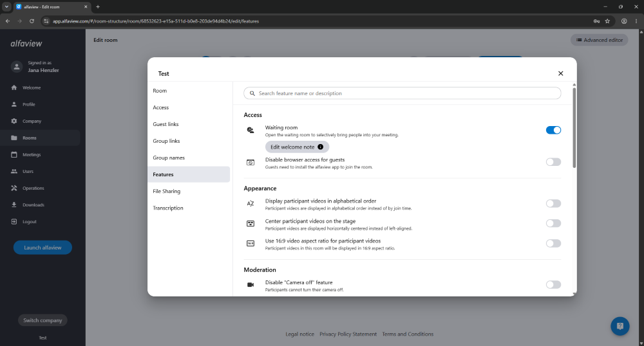
Task: Click the Operations sidebar label
Action: tap(33, 188)
